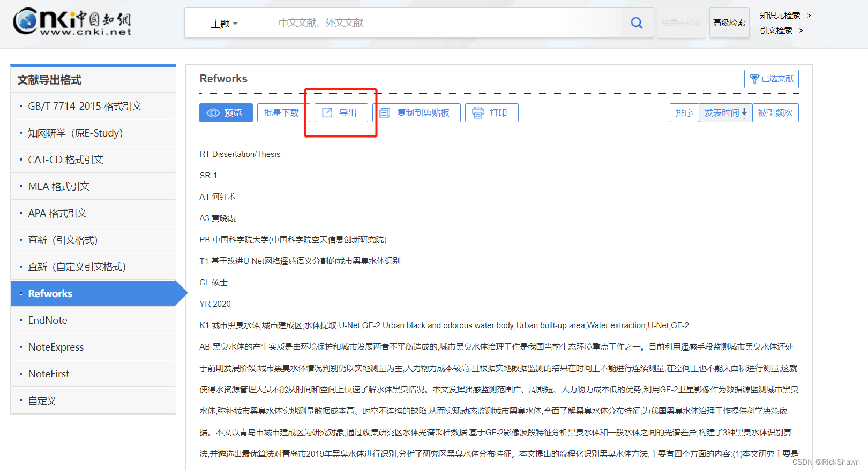Sort by 发表时间 publication date
This screenshot has height=470, width=868.
[x=725, y=112]
